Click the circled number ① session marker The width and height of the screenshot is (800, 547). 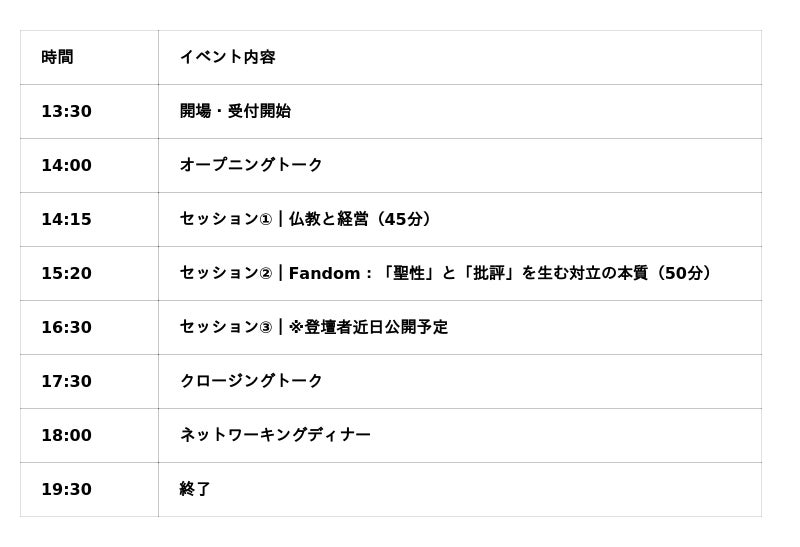(265, 220)
